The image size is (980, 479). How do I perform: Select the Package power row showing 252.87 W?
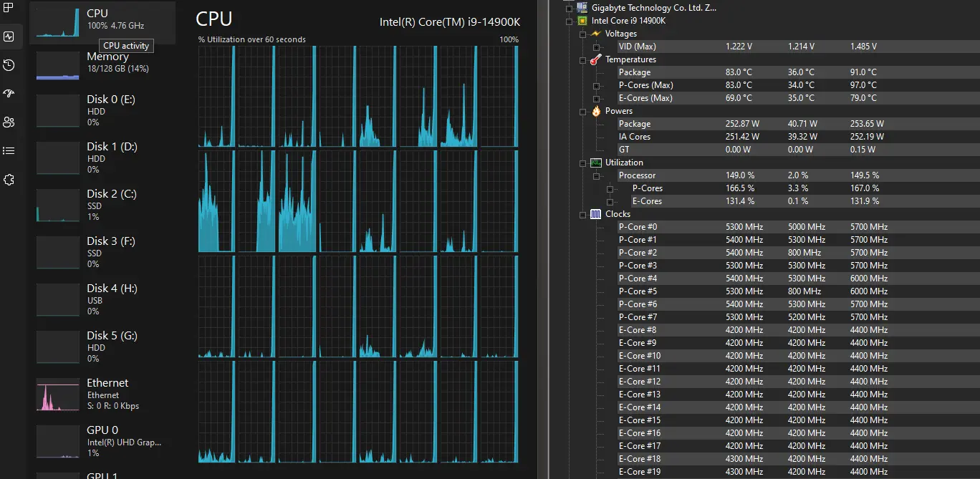[798, 124]
